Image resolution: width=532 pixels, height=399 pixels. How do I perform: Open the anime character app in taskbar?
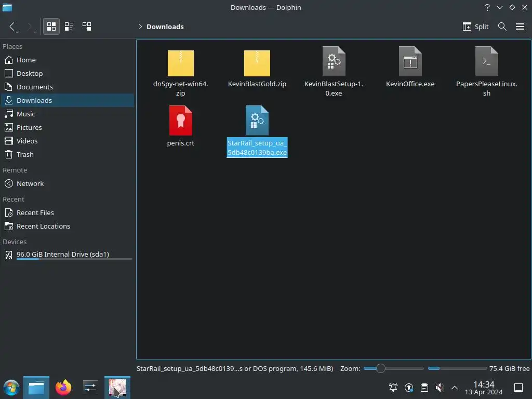tap(117, 388)
